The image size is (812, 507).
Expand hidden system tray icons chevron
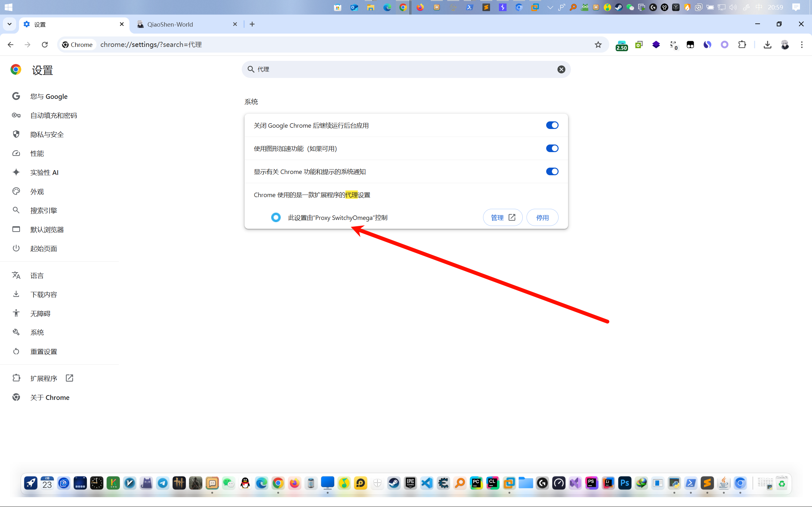coord(550,7)
